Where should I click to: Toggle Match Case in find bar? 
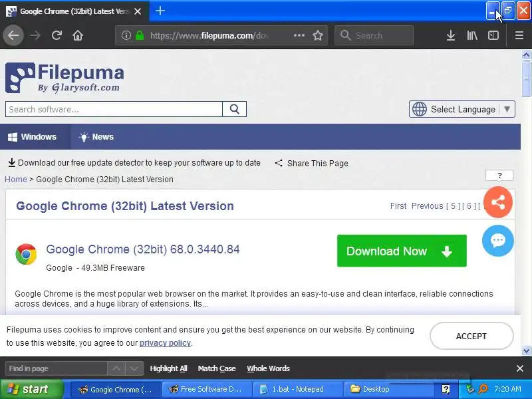pos(217,368)
